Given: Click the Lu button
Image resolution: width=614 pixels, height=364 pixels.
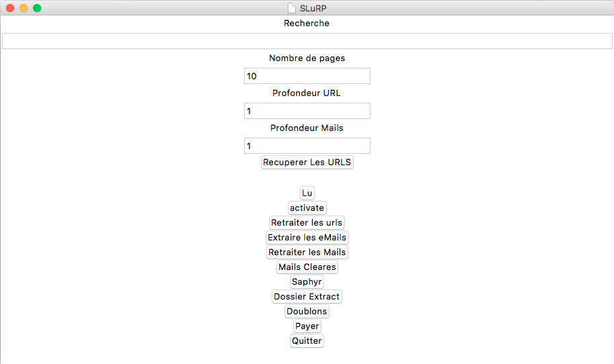Looking at the screenshot, I should click(x=307, y=193).
